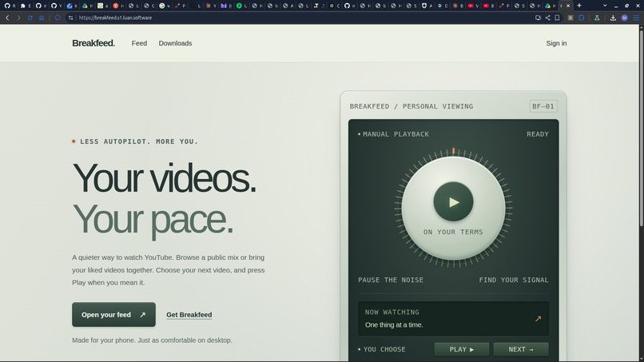
Task: Click the screen cast icon in the address bar
Action: tap(538, 18)
